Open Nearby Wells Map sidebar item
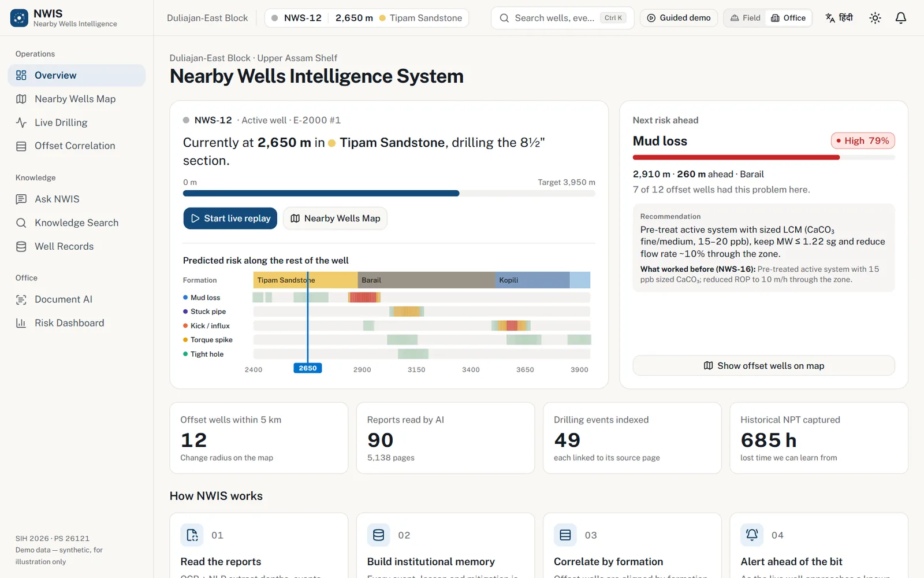Viewport: 924px width, 578px height. tap(77, 99)
